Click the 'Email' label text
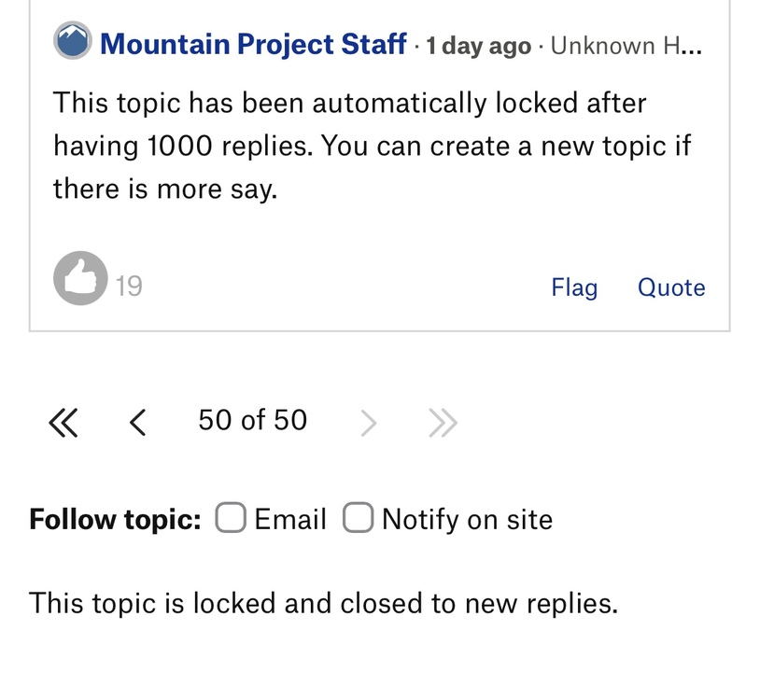Viewport: 760px width, 700px height. tap(290, 519)
